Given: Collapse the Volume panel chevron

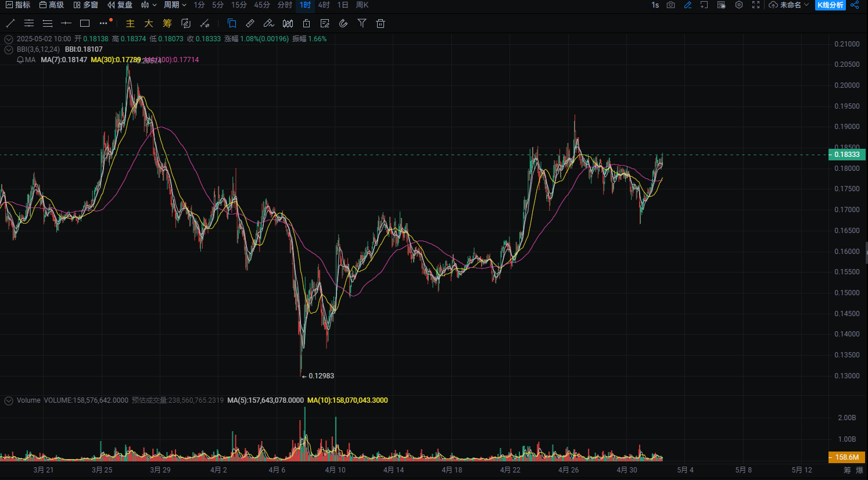Looking at the screenshot, I should coord(9,400).
